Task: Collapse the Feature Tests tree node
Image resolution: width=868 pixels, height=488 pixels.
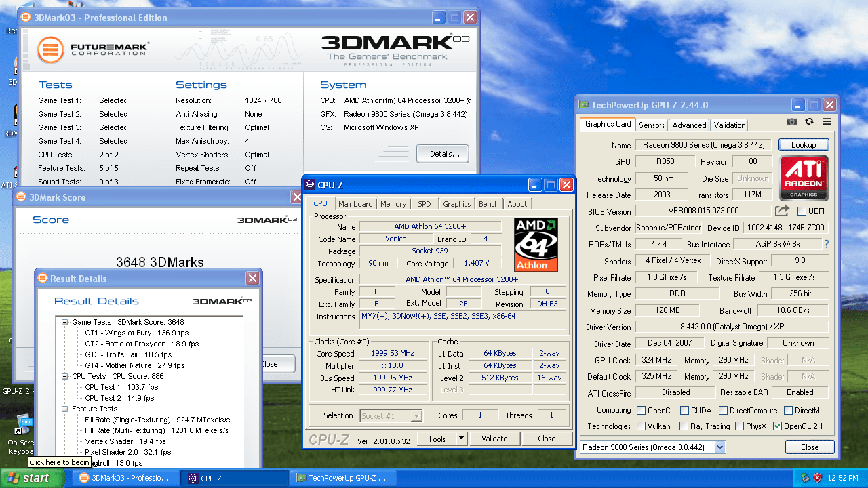Action: tap(64, 409)
